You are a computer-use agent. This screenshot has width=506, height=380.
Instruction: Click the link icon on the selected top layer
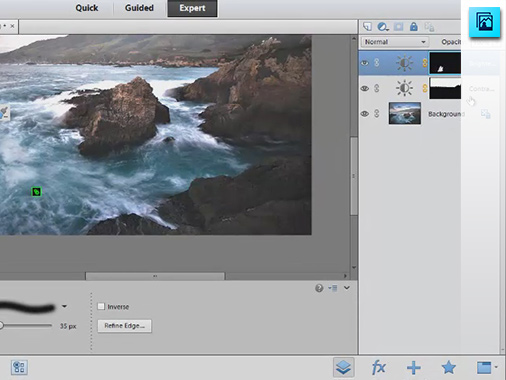[377, 63]
